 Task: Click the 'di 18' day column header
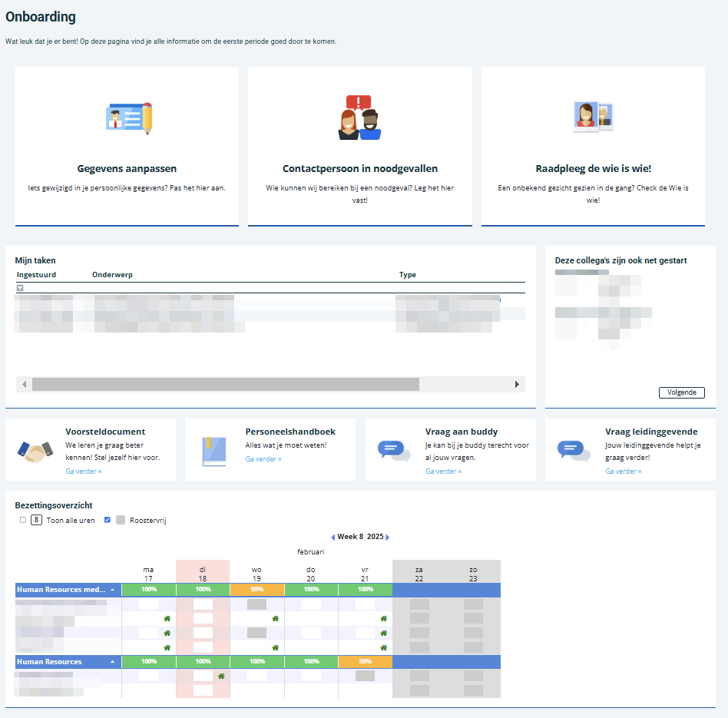(203, 574)
